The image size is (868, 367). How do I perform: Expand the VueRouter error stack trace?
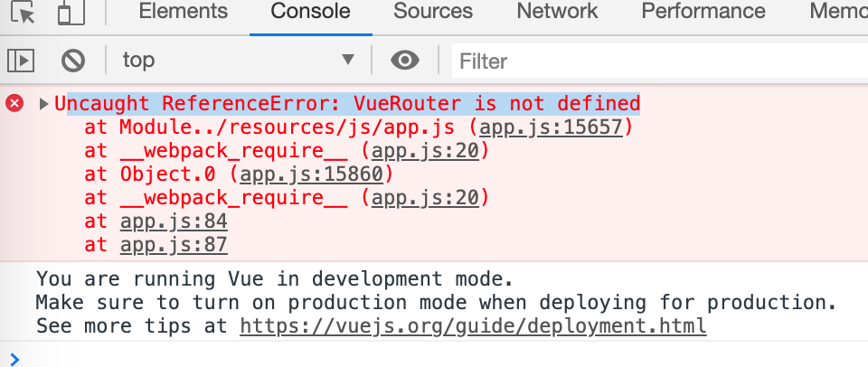coord(43,104)
